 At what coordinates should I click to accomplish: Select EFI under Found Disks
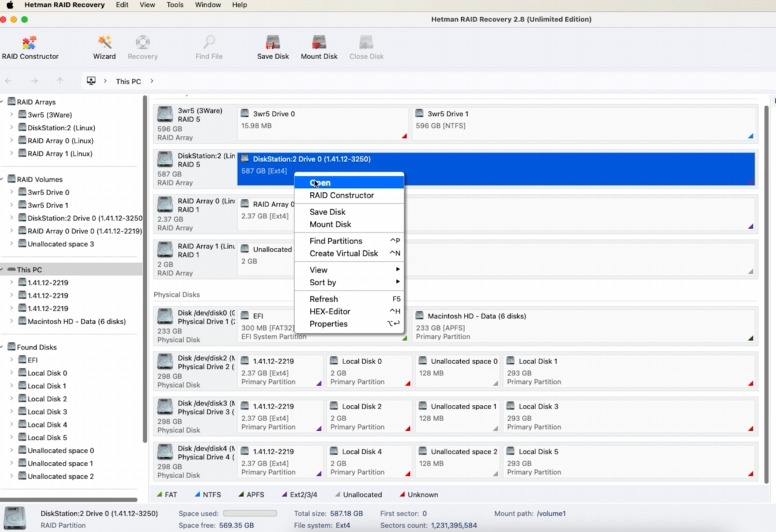(x=32, y=360)
